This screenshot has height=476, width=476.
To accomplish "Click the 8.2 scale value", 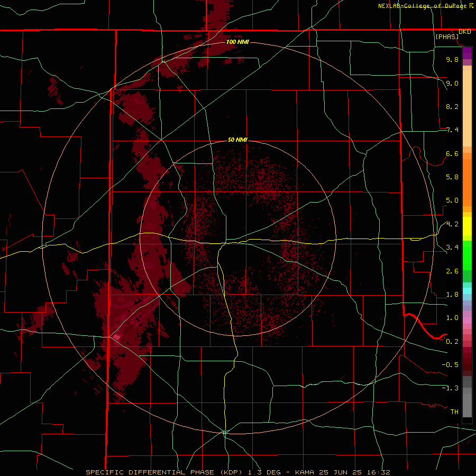I will point(452,106).
